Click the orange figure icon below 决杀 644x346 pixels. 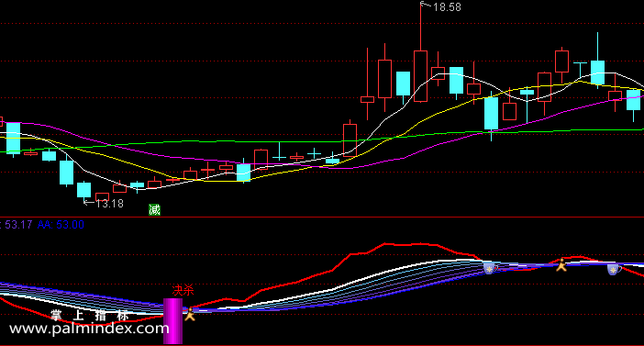tap(189, 314)
